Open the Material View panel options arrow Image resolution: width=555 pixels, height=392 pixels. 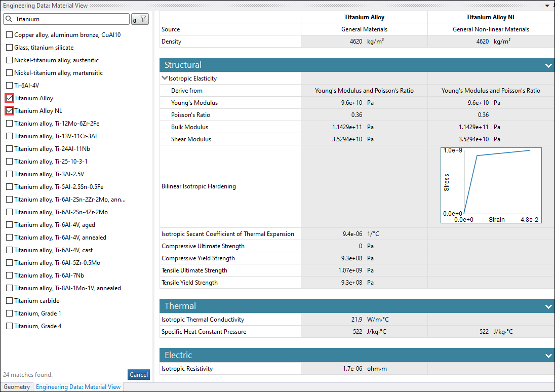click(547, 5)
